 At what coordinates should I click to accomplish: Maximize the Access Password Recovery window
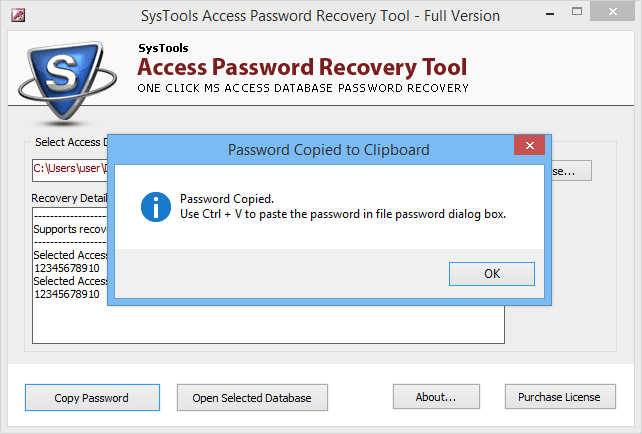pyautogui.click(x=577, y=11)
